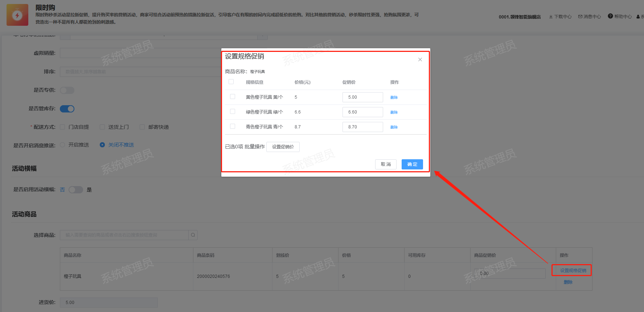Click the 设置规格促销 dialog title
644x312 pixels.
point(245,56)
